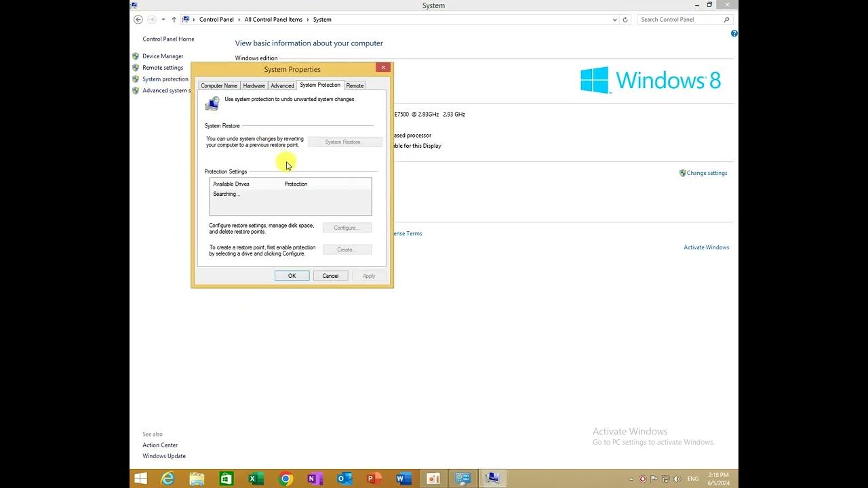Switch to System Properties taskbar window
Image resolution: width=868 pixels, height=488 pixels.
[492, 479]
